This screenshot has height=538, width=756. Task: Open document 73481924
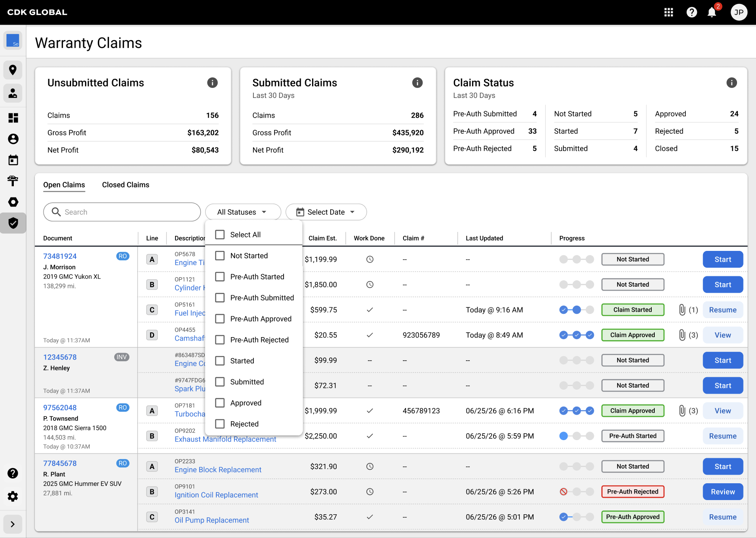click(60, 256)
